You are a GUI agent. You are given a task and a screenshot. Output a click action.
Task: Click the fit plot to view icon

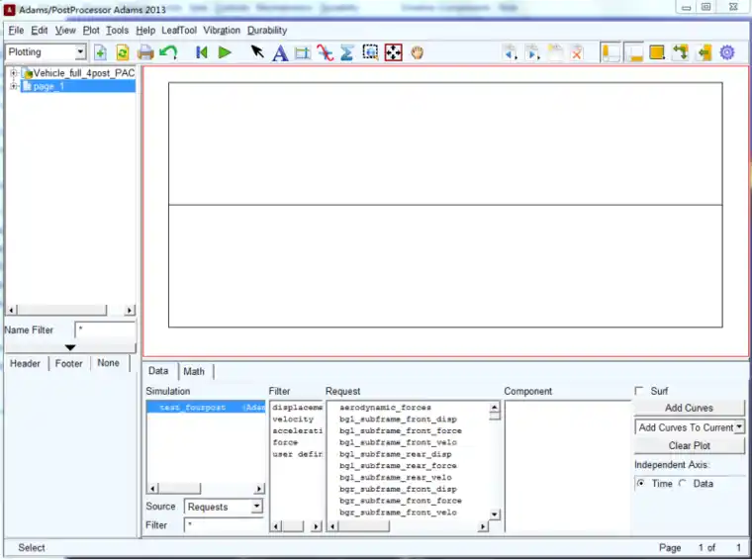click(393, 52)
